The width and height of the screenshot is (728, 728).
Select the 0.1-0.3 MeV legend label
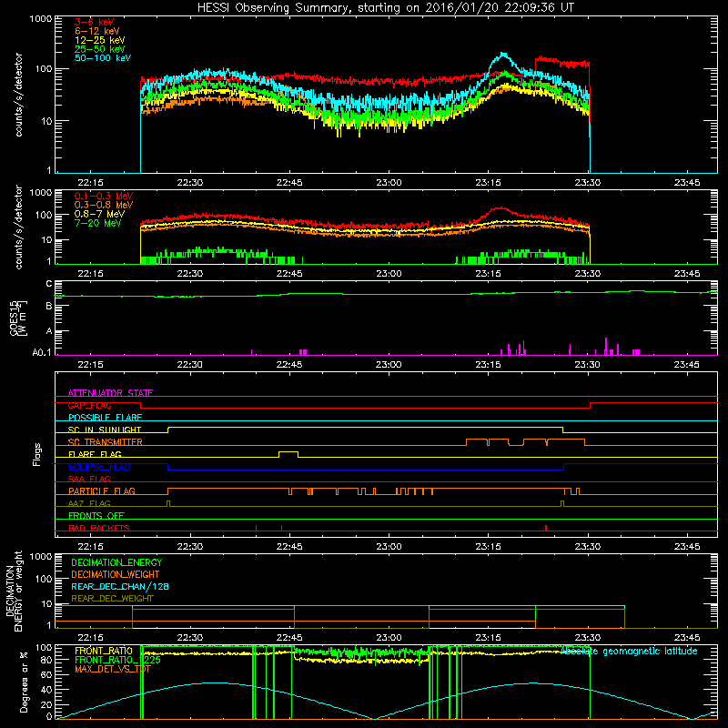coord(104,196)
